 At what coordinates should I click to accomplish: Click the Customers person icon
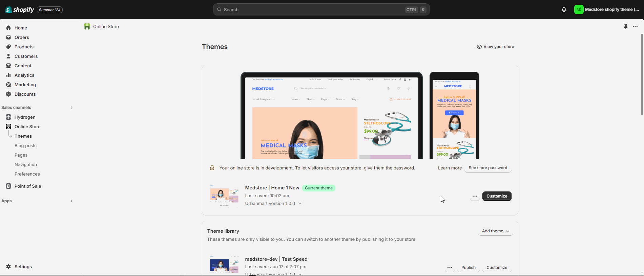click(8, 56)
